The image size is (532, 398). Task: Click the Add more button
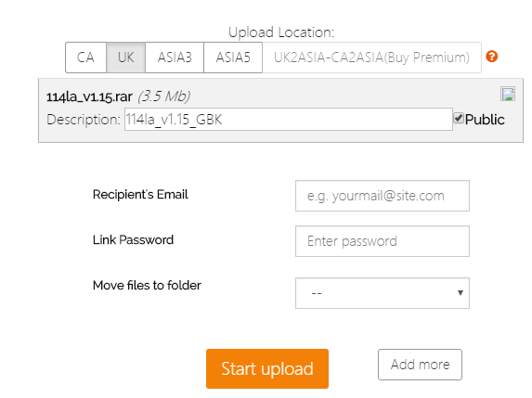click(x=420, y=365)
